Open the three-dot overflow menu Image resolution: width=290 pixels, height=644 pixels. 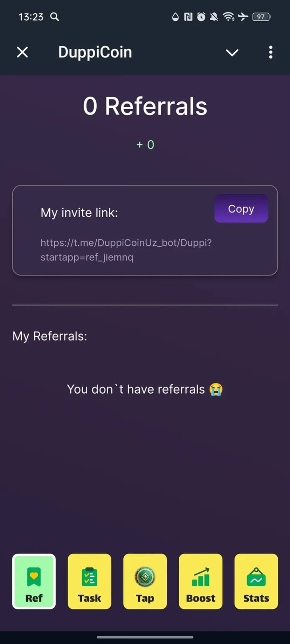[270, 52]
